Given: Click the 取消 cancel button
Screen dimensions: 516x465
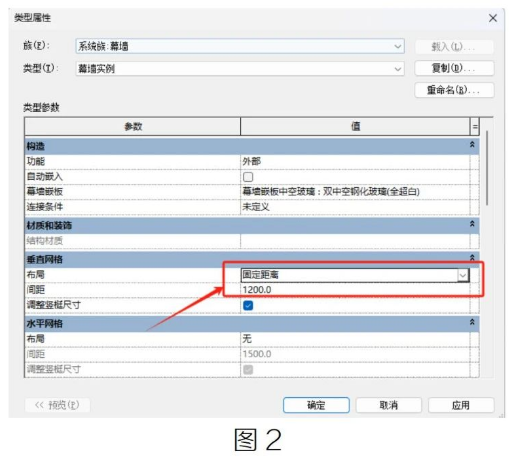Looking at the screenshot, I should click(389, 405).
